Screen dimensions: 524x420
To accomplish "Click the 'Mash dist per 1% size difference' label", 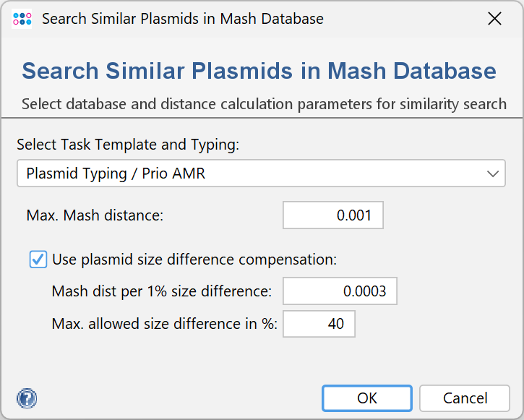I will click(x=162, y=291).
